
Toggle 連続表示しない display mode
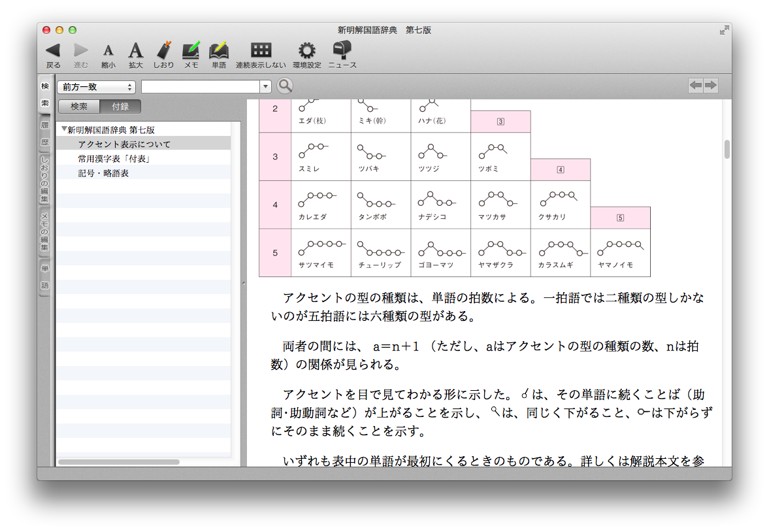261,50
